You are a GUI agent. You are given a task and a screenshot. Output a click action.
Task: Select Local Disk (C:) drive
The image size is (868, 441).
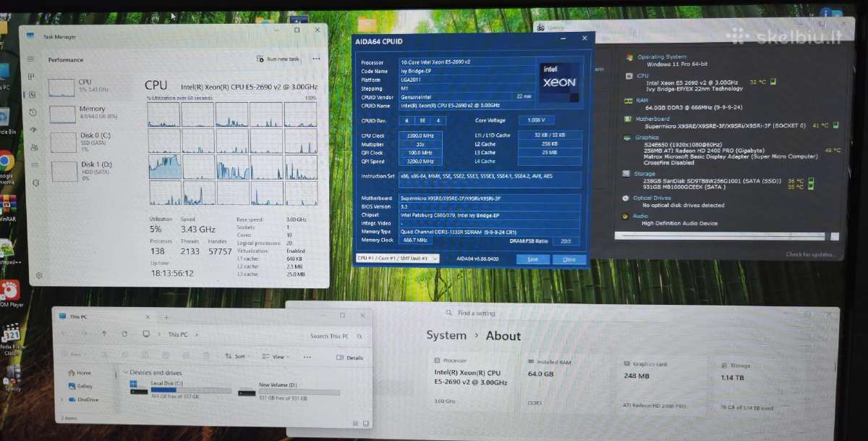(x=181, y=390)
